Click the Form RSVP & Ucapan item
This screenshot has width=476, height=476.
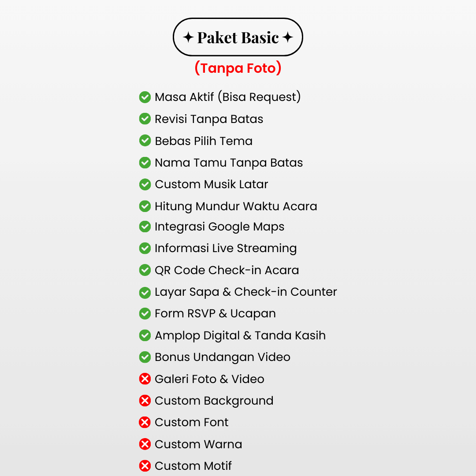click(x=215, y=314)
